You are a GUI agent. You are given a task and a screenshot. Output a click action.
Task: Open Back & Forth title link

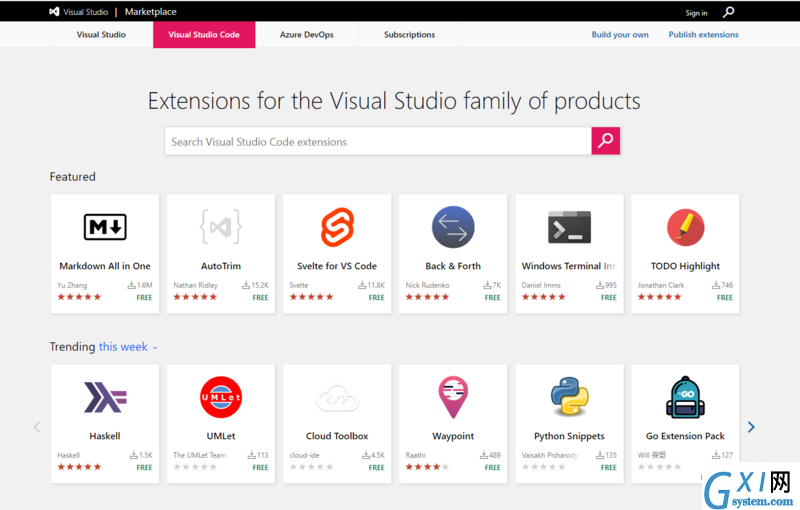(453, 266)
